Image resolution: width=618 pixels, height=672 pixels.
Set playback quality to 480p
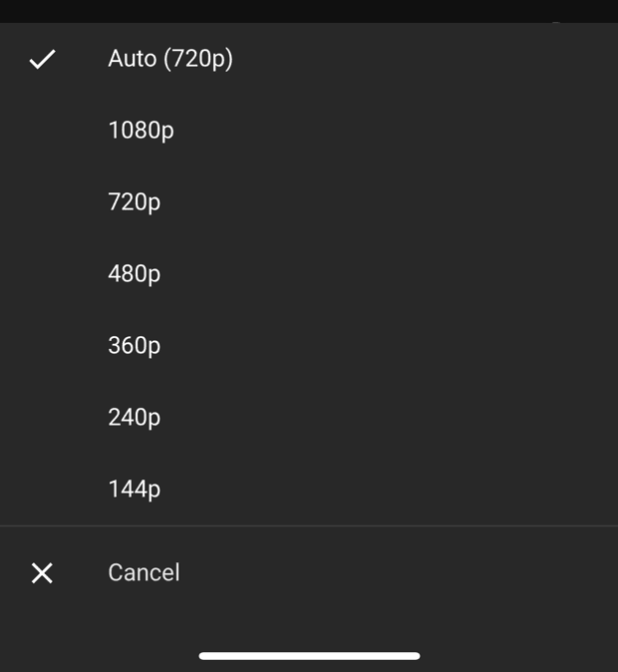point(134,274)
